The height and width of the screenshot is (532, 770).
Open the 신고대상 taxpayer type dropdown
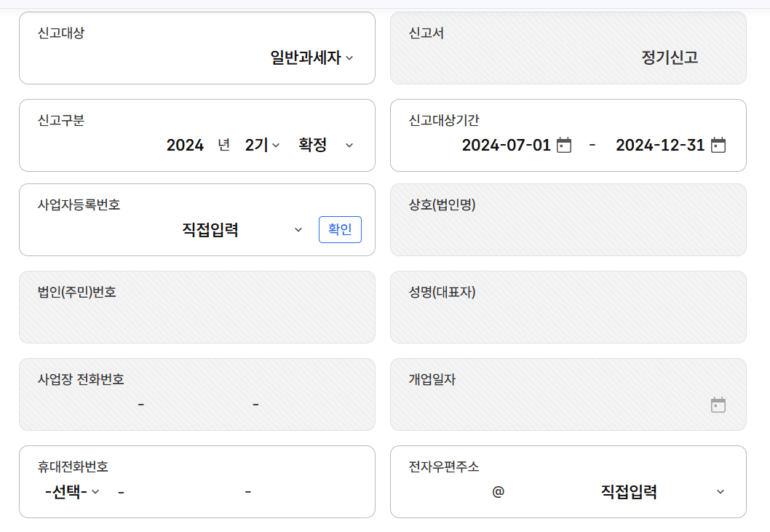(306, 59)
